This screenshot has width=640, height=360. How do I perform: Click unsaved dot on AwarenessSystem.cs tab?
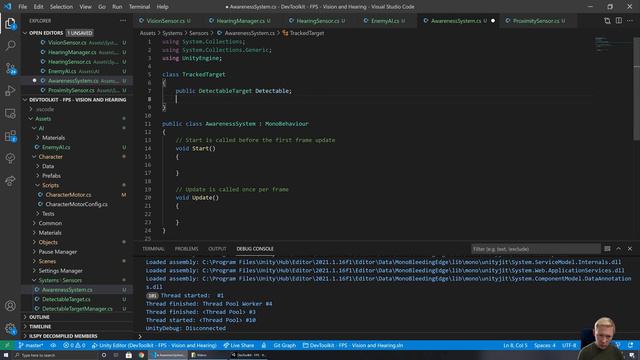(493, 20)
